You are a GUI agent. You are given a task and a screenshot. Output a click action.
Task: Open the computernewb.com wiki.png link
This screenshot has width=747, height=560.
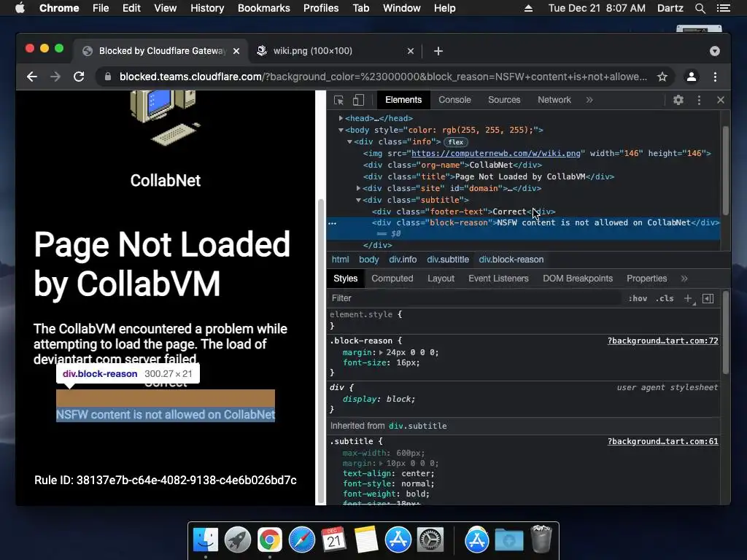coord(495,153)
